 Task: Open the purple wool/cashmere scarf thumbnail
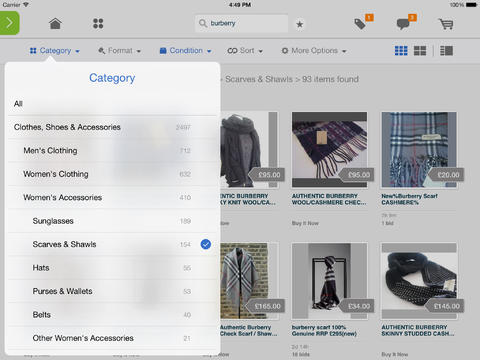coord(329,149)
